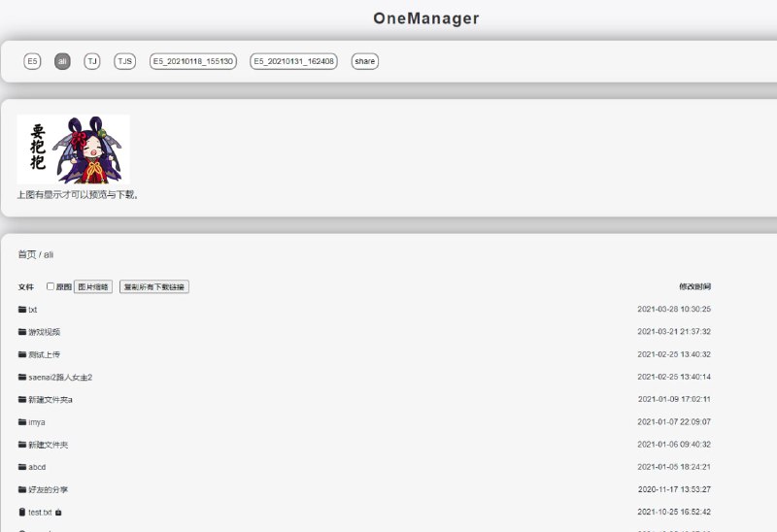Switch to the E5_20210131_162408 tab
This screenshot has width=777, height=532.
(x=294, y=61)
